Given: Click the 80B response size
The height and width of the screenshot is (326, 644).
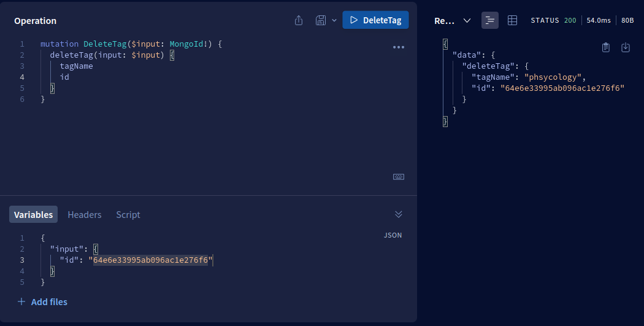Looking at the screenshot, I should pos(627,20).
